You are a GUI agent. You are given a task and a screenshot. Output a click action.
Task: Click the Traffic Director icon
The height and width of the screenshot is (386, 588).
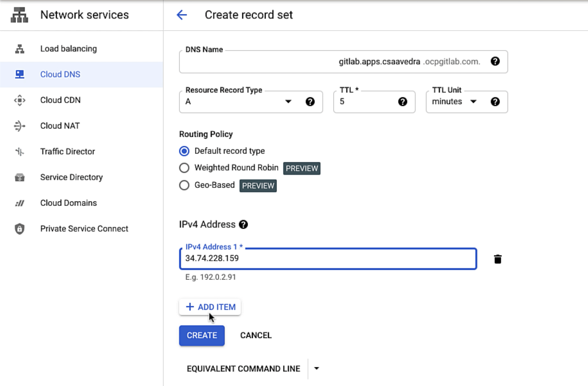[20, 151]
